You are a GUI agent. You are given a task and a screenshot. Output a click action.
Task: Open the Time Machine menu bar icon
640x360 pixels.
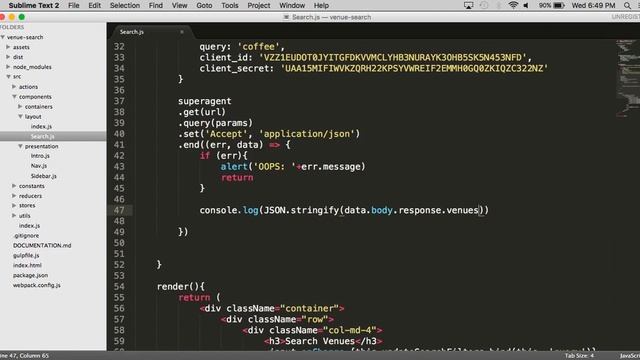tap(484, 5)
